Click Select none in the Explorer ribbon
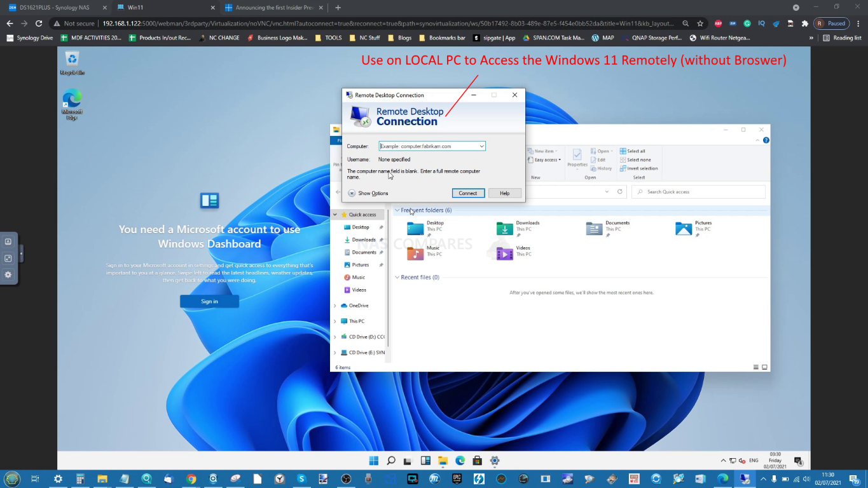This screenshot has height=488, width=868. (x=635, y=159)
